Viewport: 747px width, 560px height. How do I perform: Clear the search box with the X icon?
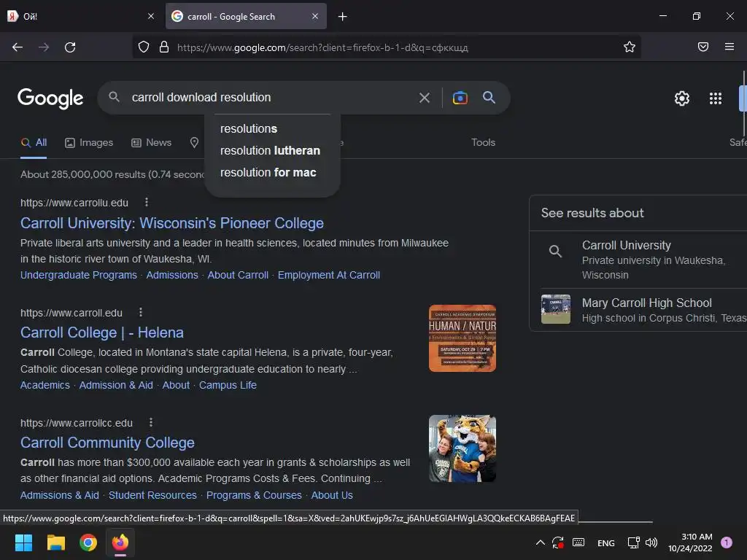coord(424,98)
